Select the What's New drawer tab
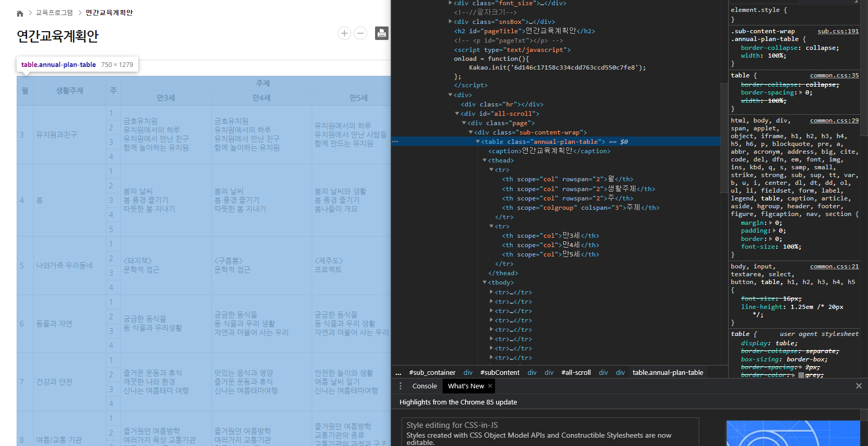The height and width of the screenshot is (446, 868). 465,386
